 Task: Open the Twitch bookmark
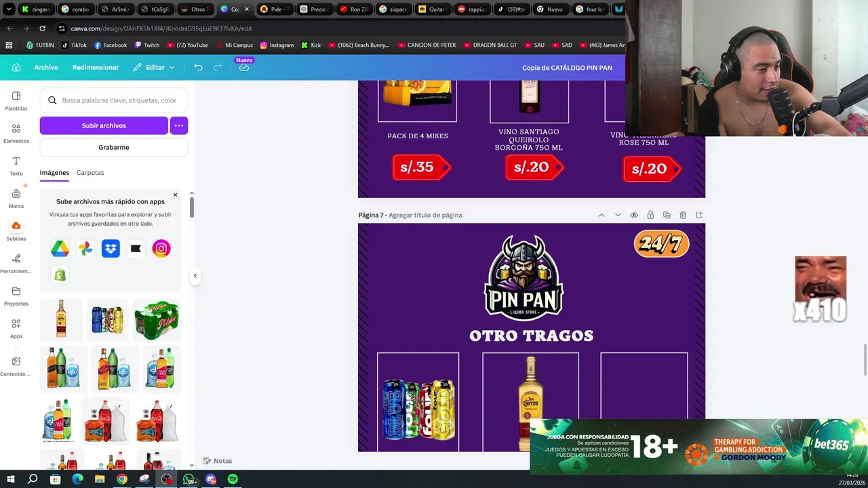(x=147, y=45)
